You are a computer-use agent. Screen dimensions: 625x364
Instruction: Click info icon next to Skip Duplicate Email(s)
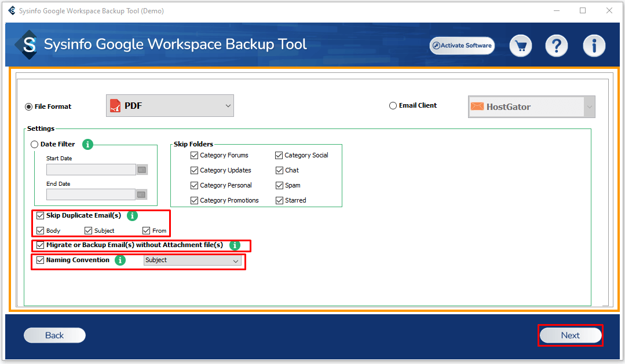pos(132,216)
